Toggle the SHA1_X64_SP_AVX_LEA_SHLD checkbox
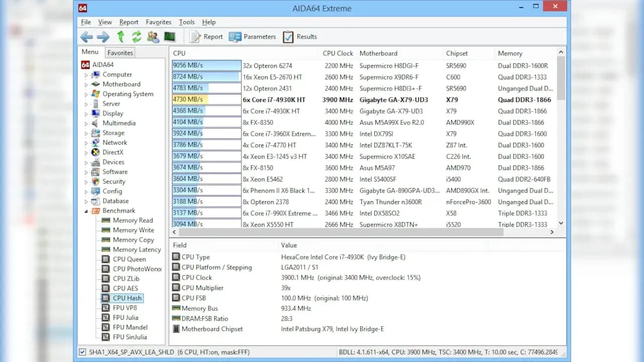644x362 pixels. tap(83, 352)
